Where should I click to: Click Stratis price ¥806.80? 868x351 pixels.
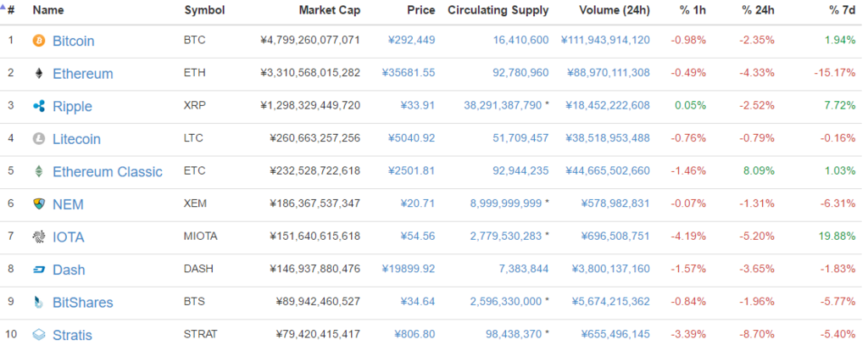[415, 334]
